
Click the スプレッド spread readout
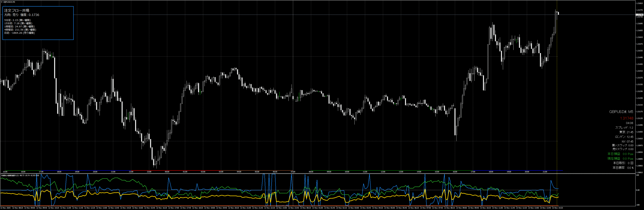tap(624, 128)
